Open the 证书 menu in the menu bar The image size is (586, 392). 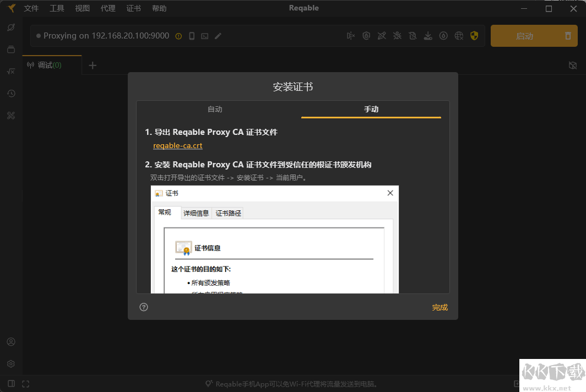click(x=133, y=8)
